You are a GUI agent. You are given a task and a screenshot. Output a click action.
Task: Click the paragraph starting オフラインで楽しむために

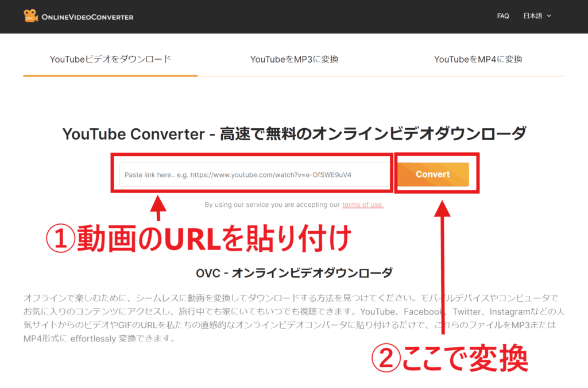(294, 318)
